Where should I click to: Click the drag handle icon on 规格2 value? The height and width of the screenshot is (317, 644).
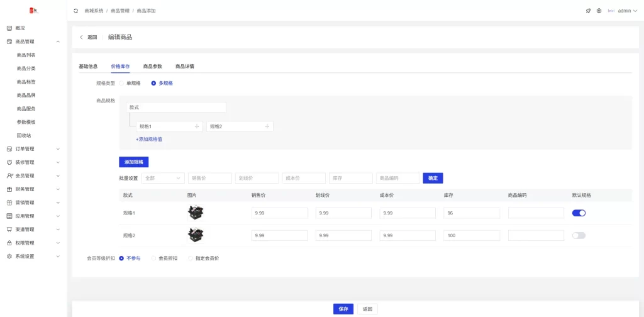pyautogui.click(x=267, y=126)
